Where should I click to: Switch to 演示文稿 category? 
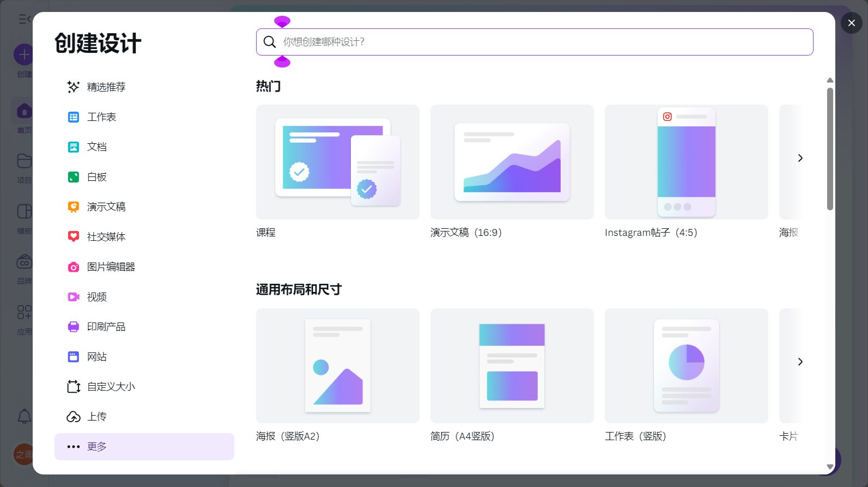pyautogui.click(x=144, y=207)
